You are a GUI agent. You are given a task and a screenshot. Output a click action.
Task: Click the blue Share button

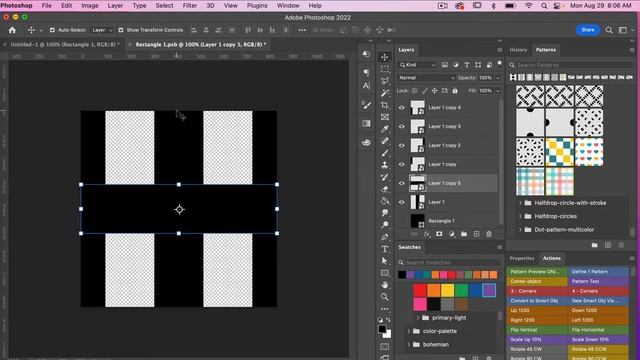(x=588, y=30)
